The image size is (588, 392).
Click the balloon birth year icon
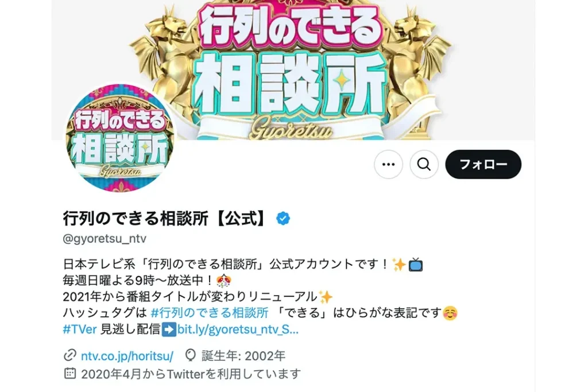coord(191,355)
